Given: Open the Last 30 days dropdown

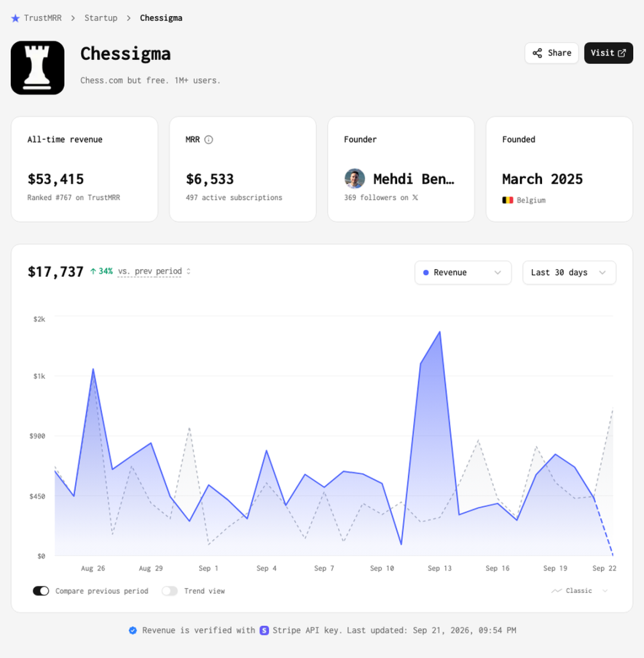Looking at the screenshot, I should (x=569, y=273).
